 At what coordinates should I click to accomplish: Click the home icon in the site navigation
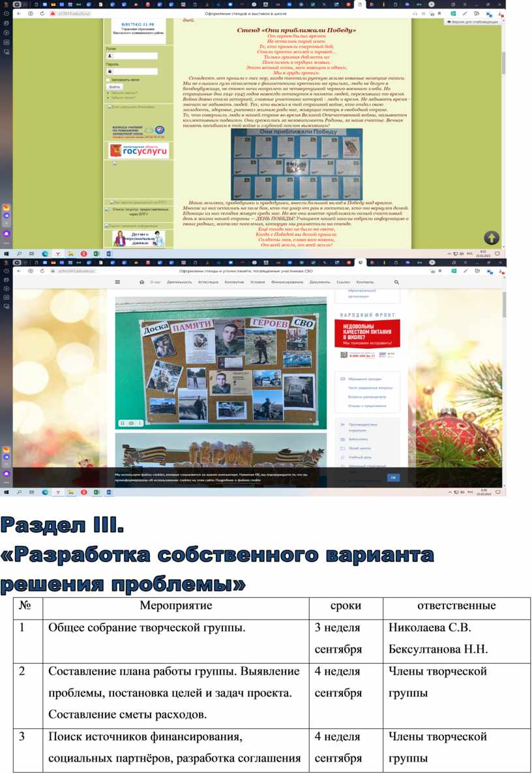coord(141,282)
